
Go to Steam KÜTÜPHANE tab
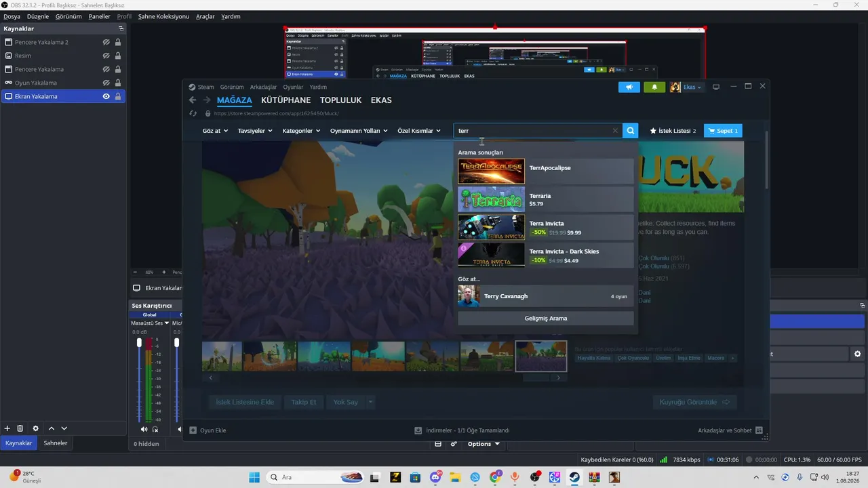[285, 100]
